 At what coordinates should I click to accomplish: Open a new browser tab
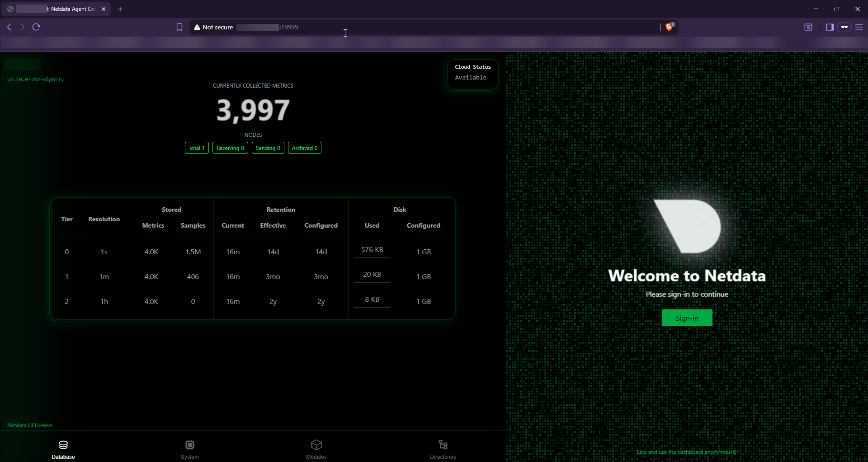(x=120, y=9)
